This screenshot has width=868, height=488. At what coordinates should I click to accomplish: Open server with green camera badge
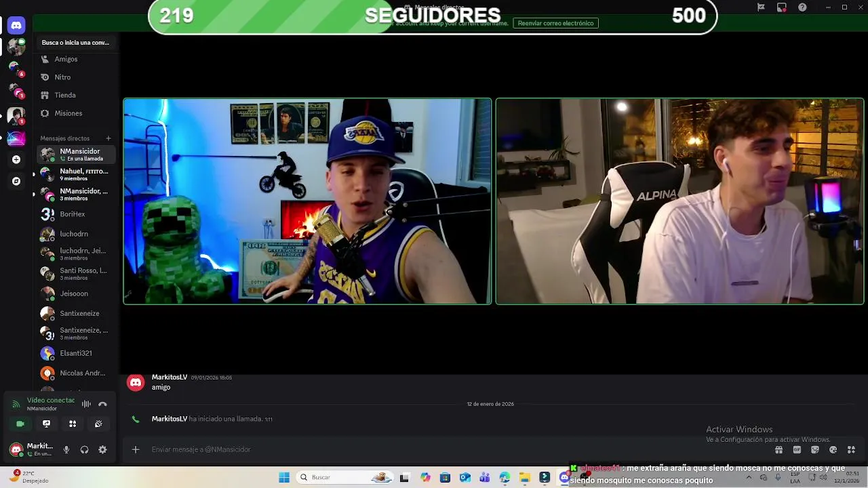[16, 47]
